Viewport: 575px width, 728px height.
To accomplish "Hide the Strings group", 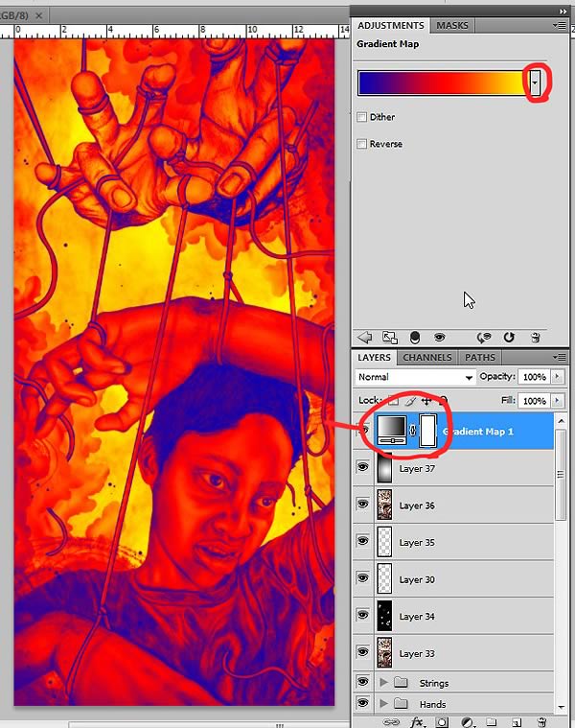I will click(x=362, y=682).
